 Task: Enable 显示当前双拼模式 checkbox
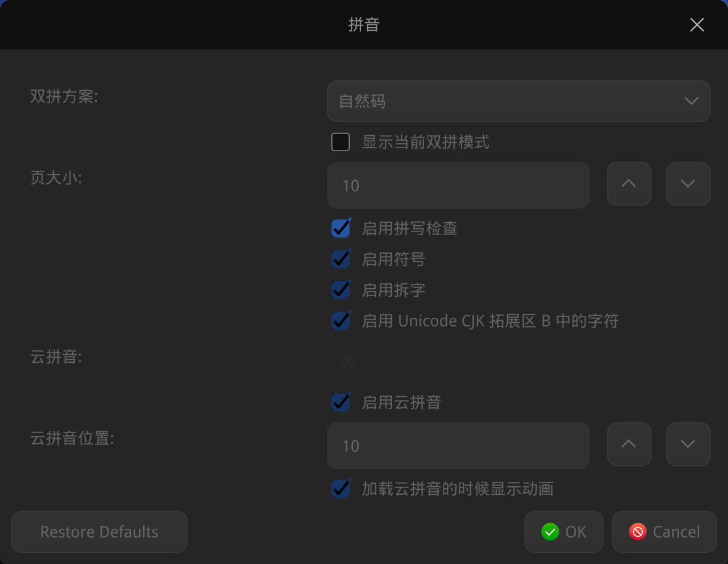click(341, 142)
